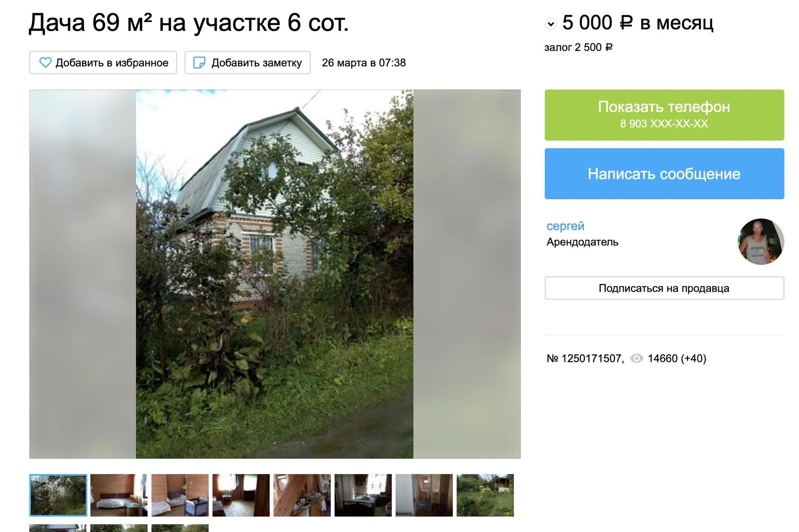This screenshot has height=532, width=799.
Task: Select seventh thumbnail showing hallway door
Action: pyautogui.click(x=424, y=495)
